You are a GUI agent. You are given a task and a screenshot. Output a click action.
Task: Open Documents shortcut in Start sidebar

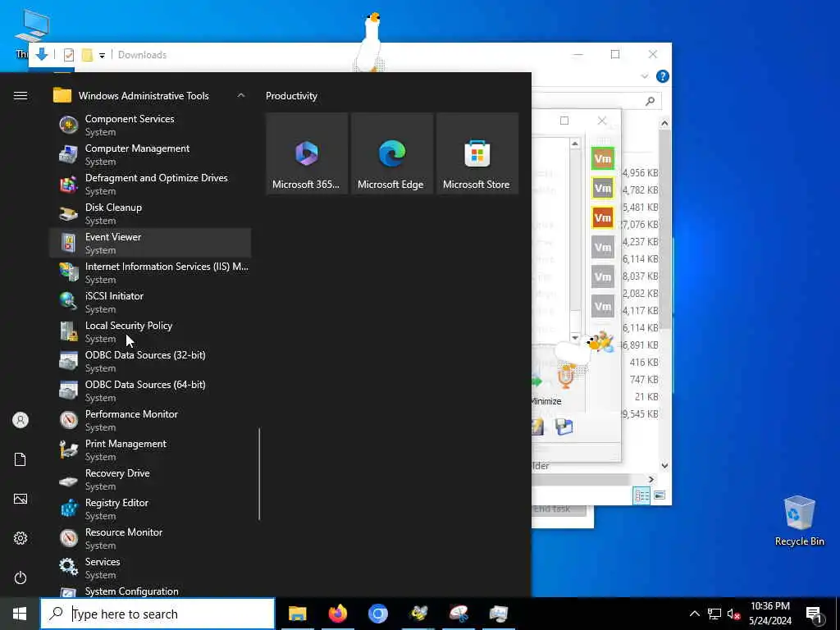click(x=21, y=459)
